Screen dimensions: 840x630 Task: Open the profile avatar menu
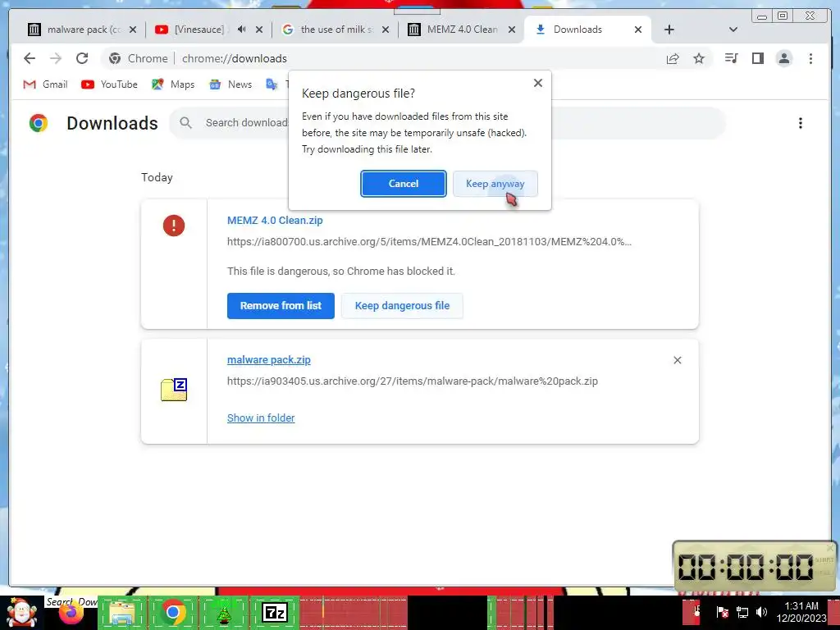click(x=783, y=58)
